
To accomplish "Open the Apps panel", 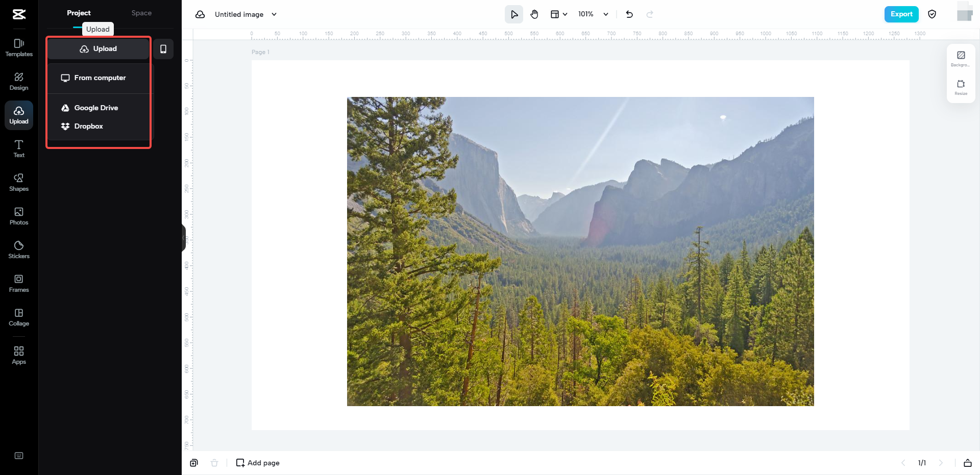I will pyautogui.click(x=19, y=356).
